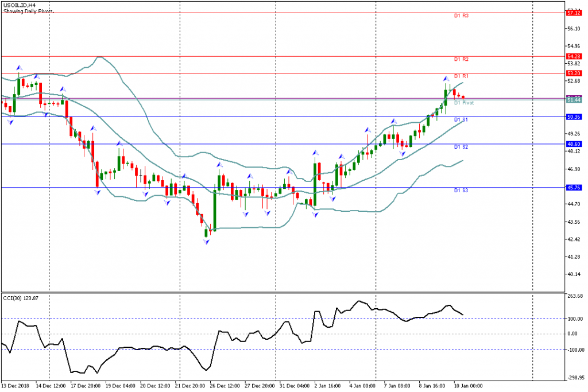
Task: Select the red 54.28 price tag
Action: (574, 56)
